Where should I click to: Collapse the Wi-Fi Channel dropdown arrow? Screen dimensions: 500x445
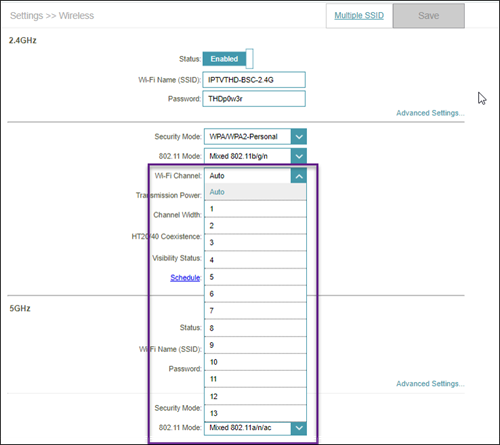click(299, 176)
